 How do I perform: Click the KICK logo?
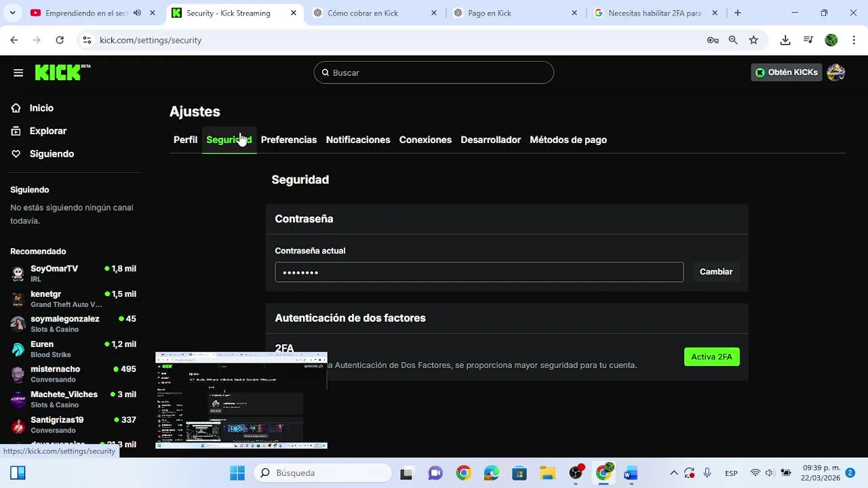pyautogui.click(x=62, y=73)
